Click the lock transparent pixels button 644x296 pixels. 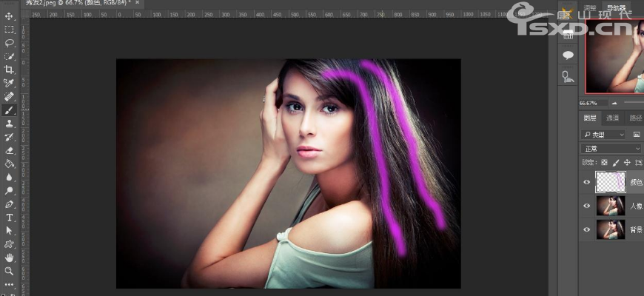[x=604, y=162]
